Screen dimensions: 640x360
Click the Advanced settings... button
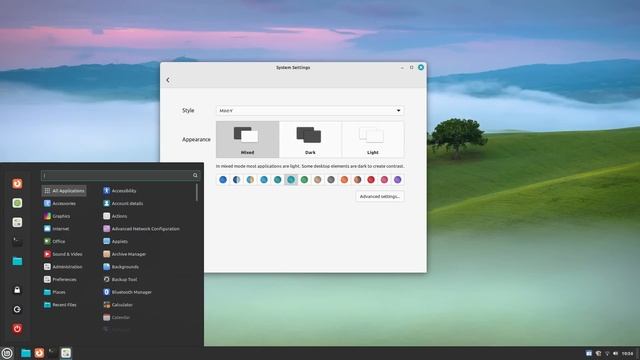[x=380, y=196]
